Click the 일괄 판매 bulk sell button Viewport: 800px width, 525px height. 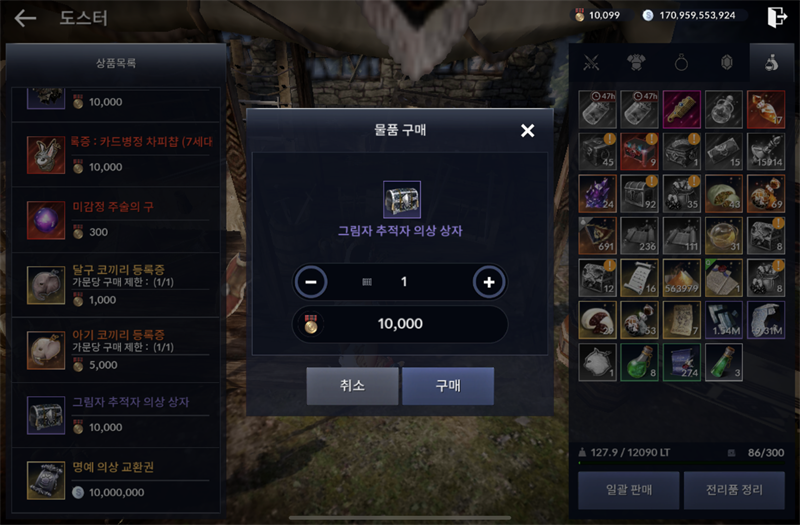pyautogui.click(x=629, y=490)
